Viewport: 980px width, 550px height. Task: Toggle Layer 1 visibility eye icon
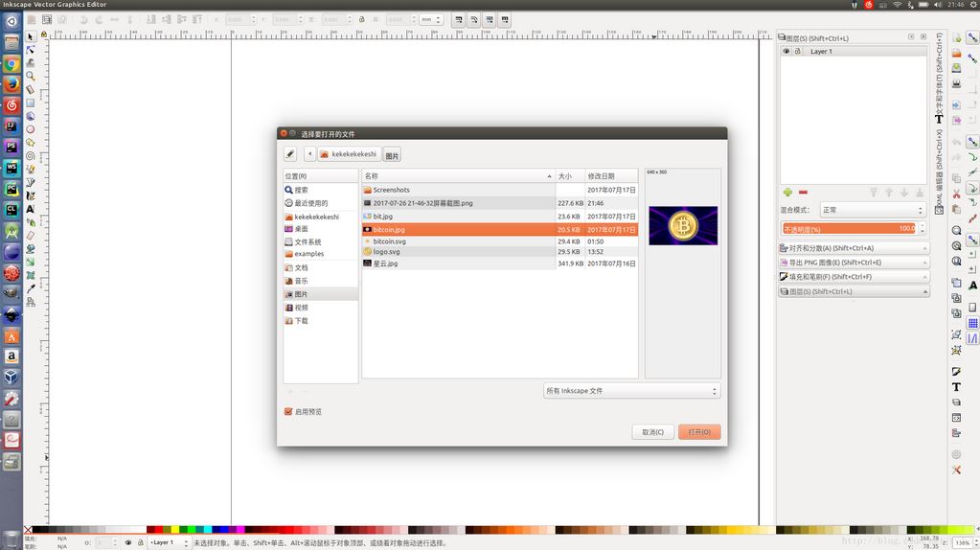tap(786, 52)
